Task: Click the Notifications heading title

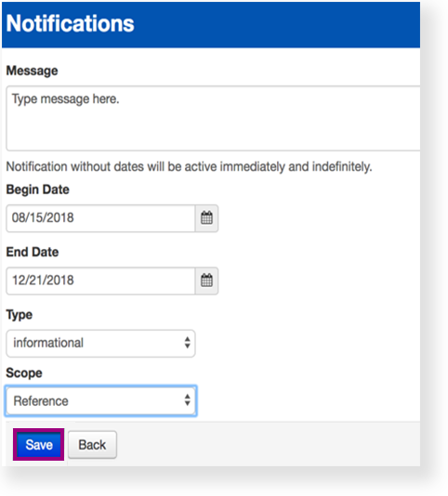Action: tap(71, 23)
